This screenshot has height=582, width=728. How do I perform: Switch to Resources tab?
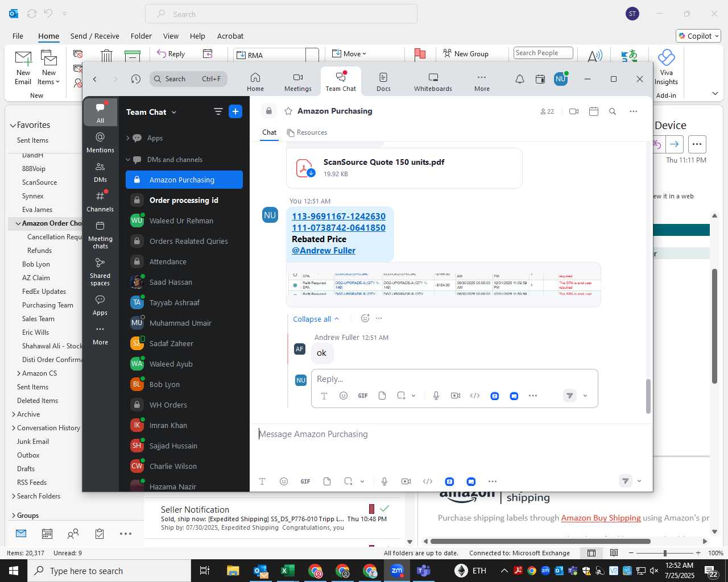(307, 132)
